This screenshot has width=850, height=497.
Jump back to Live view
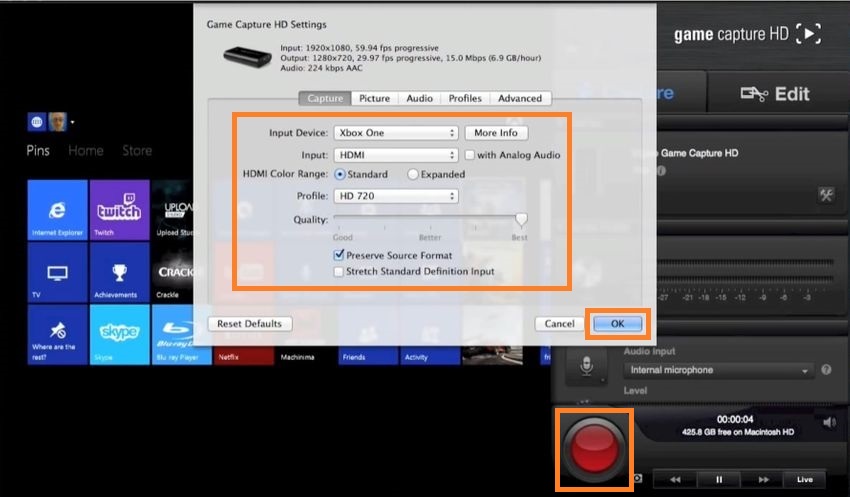[804, 480]
